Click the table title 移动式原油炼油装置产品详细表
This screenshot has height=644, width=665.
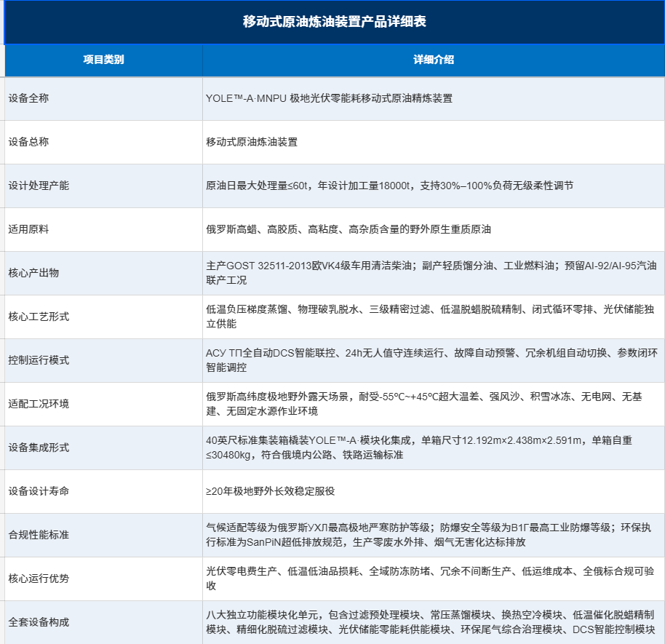point(334,22)
